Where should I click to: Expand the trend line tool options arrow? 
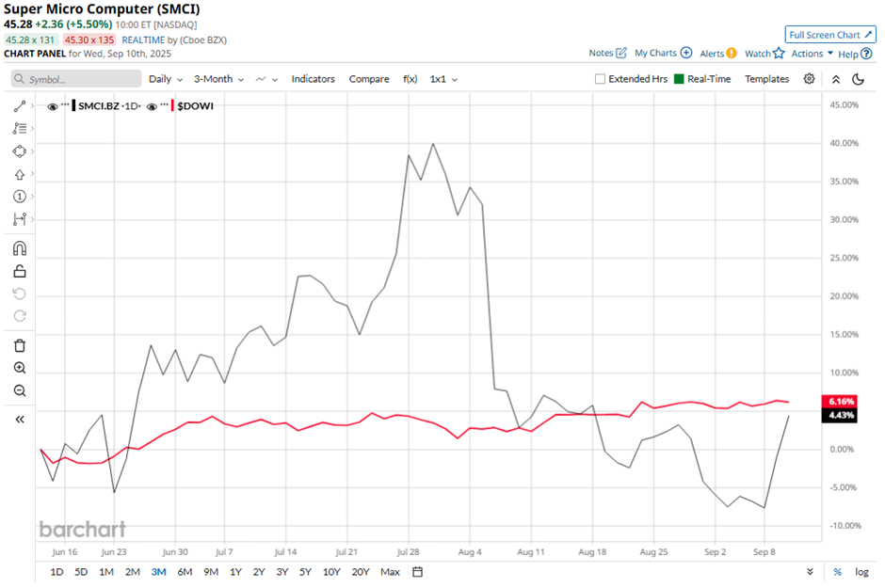32,106
